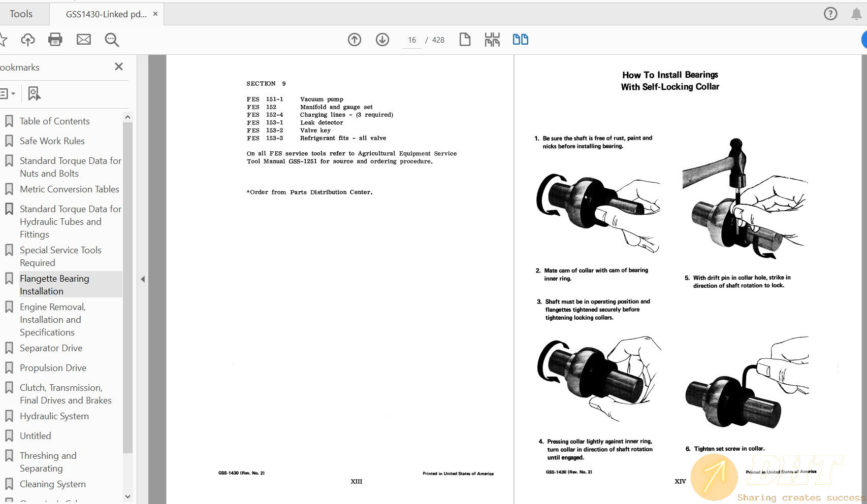The width and height of the screenshot is (867, 504).
Task: Open notifications bell icon
Action: tap(856, 14)
